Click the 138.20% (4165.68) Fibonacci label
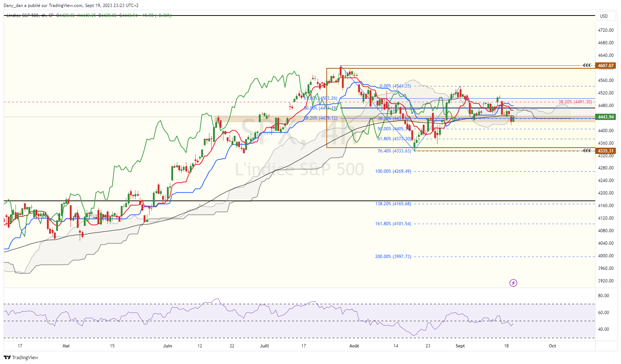Screen dimensions: 621x364 tap(393, 204)
